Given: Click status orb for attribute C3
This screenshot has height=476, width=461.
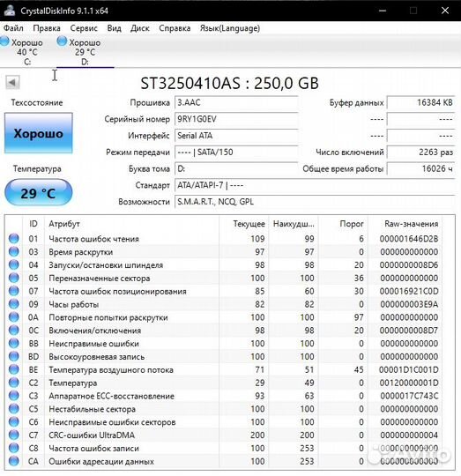Looking at the screenshot, I should tap(13, 396).
